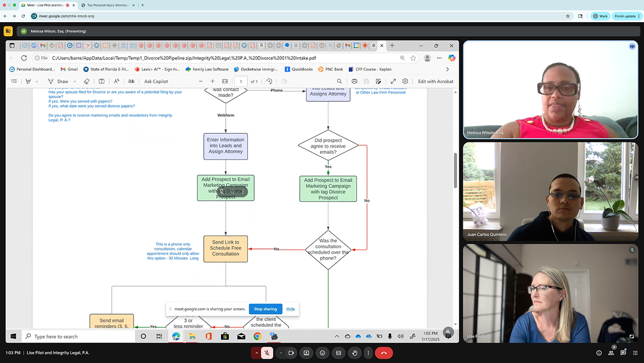Open the people panel icon
The width and height of the screenshot is (644, 363).
pyautogui.click(x=611, y=353)
